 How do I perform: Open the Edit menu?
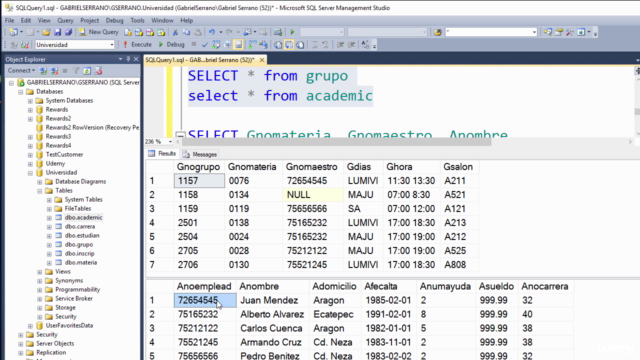click(26, 20)
